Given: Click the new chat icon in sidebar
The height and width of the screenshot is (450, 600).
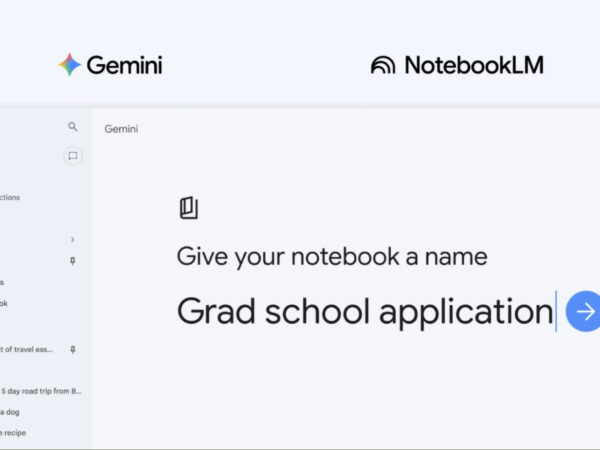Looking at the screenshot, I should (72, 156).
